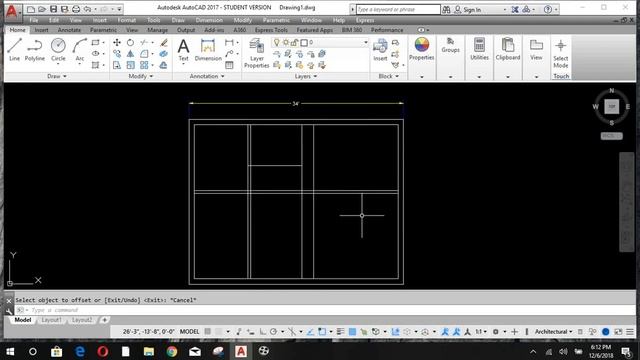
Task: Open the Architectural units dropdown
Action: pyautogui.click(x=553, y=331)
